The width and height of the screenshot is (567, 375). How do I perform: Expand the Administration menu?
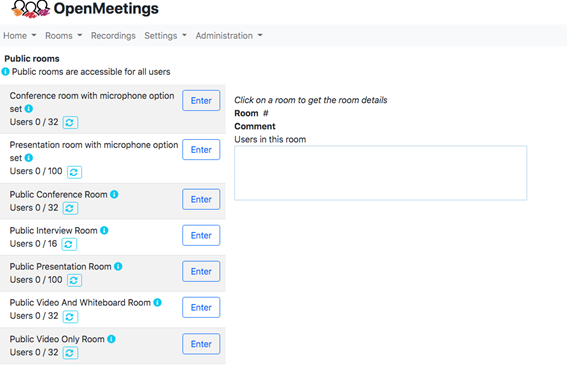point(229,35)
